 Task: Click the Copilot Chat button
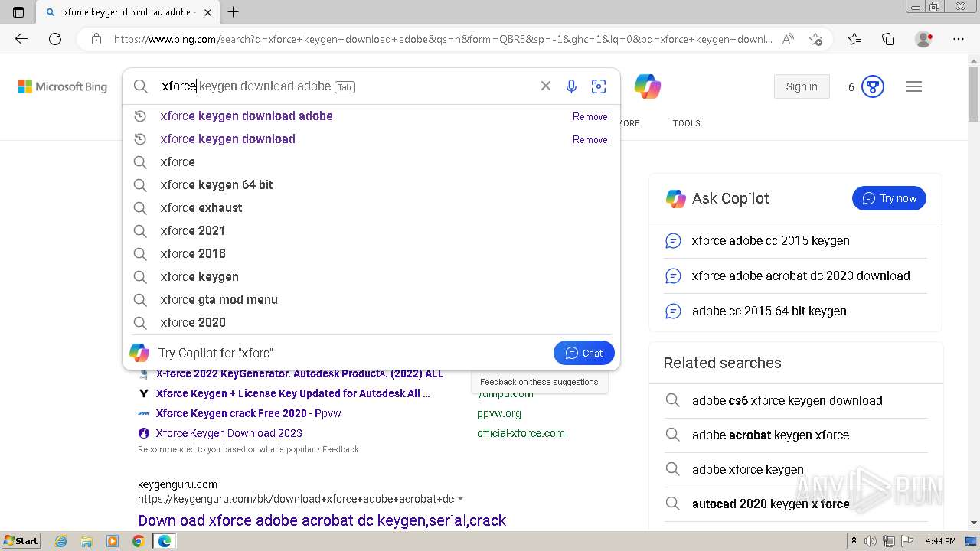pyautogui.click(x=583, y=353)
